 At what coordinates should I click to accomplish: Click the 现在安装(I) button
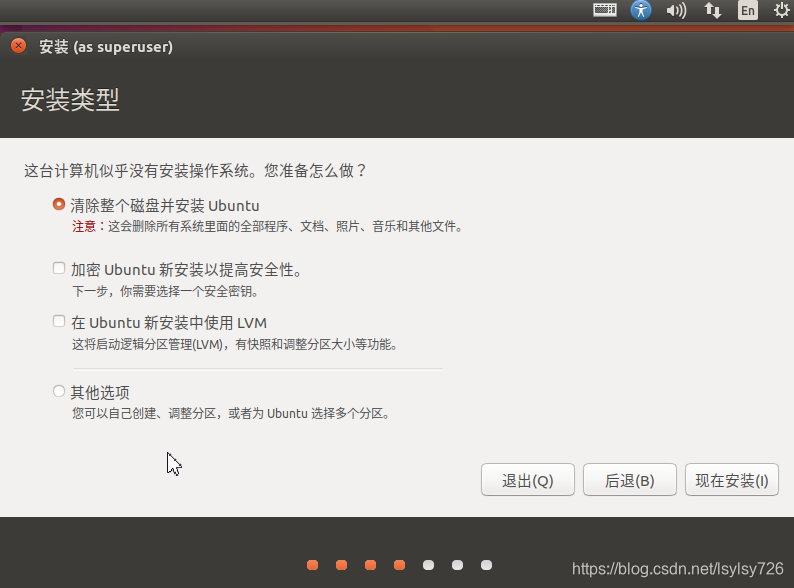click(732, 480)
